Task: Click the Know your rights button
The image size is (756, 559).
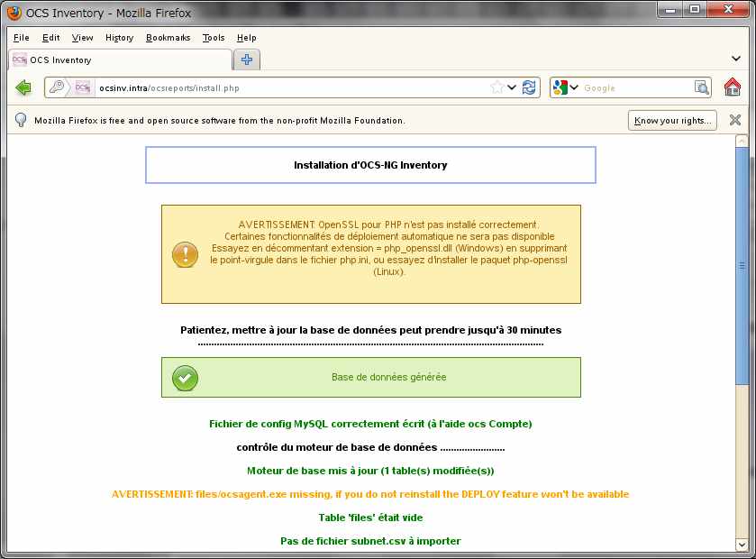Action: (672, 120)
